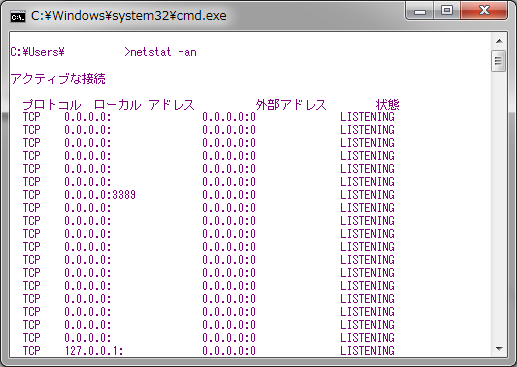Click the プロトコル column header

tap(52, 105)
